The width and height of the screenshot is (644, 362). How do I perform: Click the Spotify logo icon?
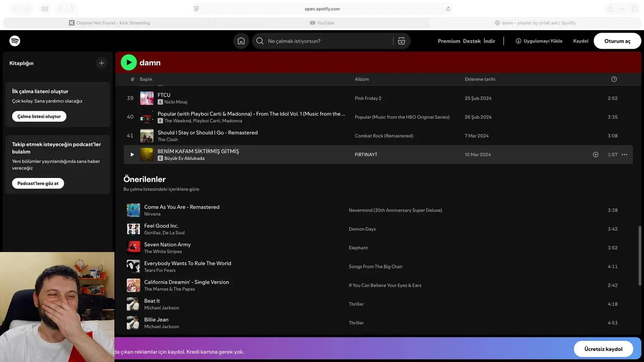point(15,41)
